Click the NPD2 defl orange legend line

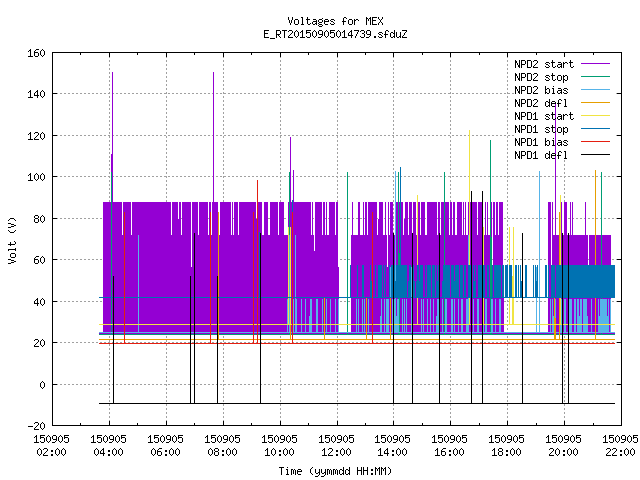point(595,102)
